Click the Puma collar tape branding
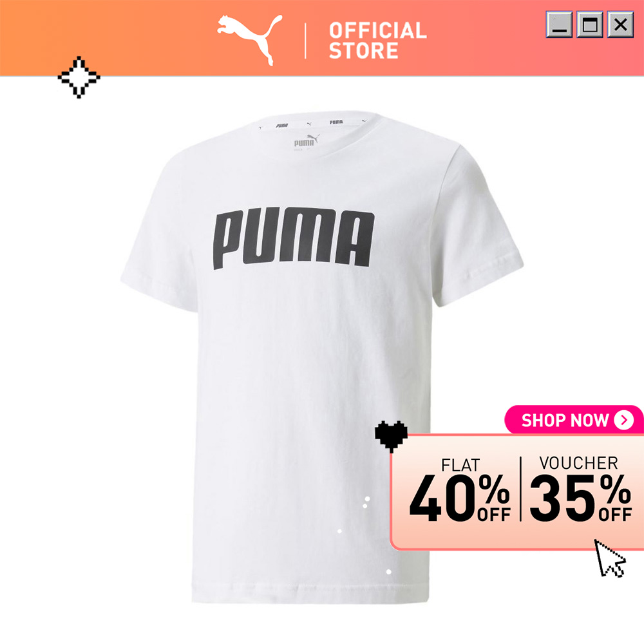Screen dimensions: 644x644 point(312,123)
